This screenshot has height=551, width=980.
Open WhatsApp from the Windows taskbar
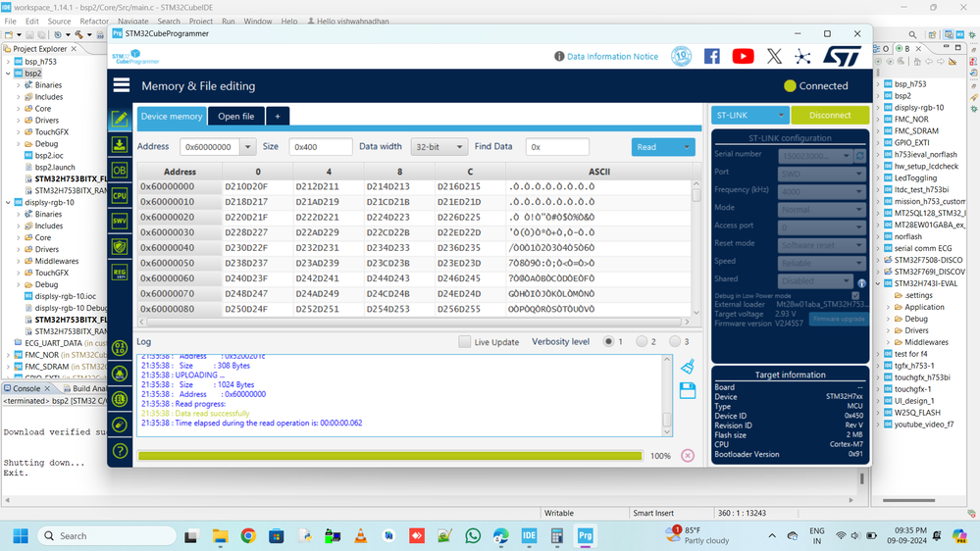[473, 535]
